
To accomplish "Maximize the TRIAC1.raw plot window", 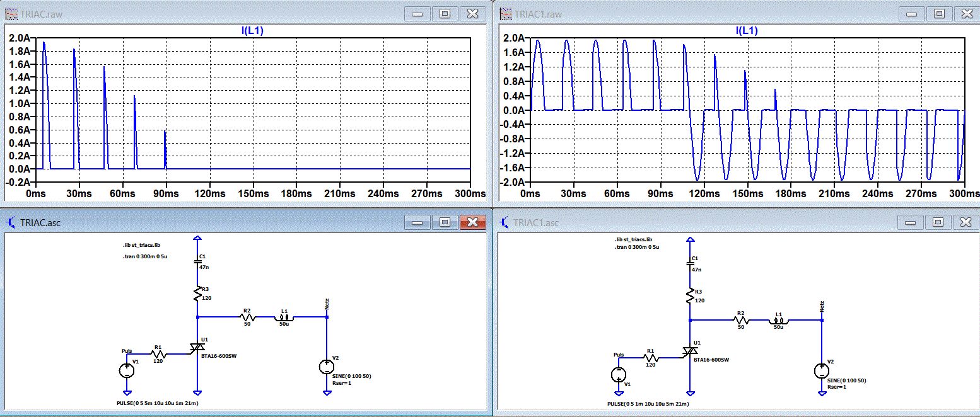I will tap(938, 13).
